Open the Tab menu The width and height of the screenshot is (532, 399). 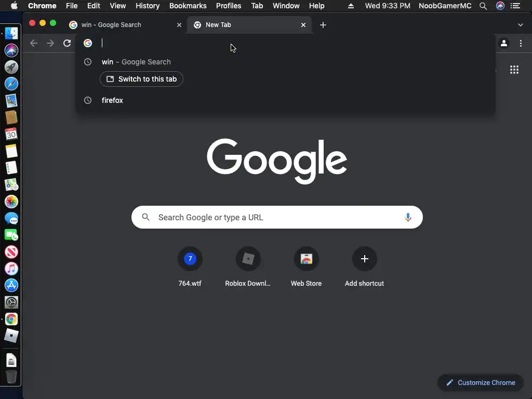257,6
